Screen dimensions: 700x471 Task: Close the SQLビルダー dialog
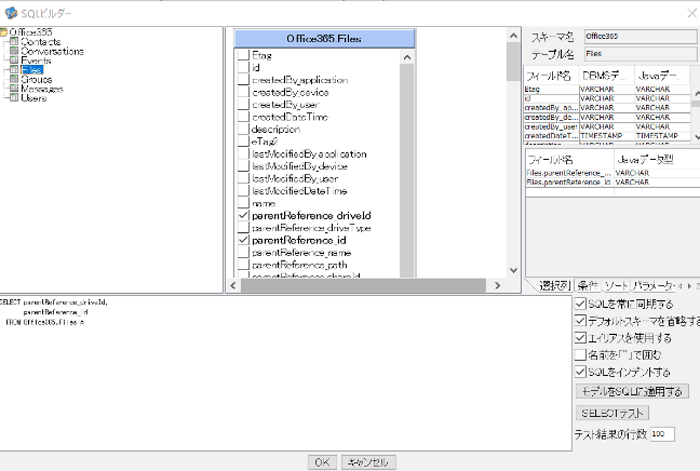692,13
